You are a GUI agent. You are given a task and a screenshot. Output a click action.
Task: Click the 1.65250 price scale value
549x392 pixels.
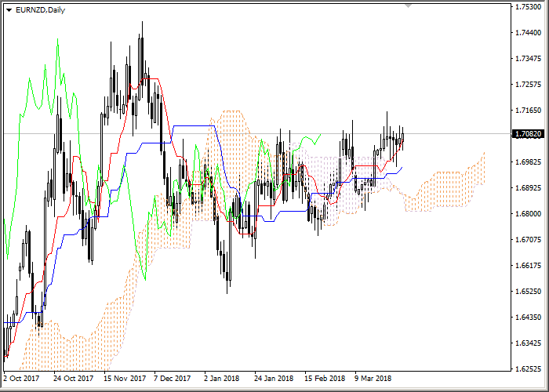pos(529,292)
